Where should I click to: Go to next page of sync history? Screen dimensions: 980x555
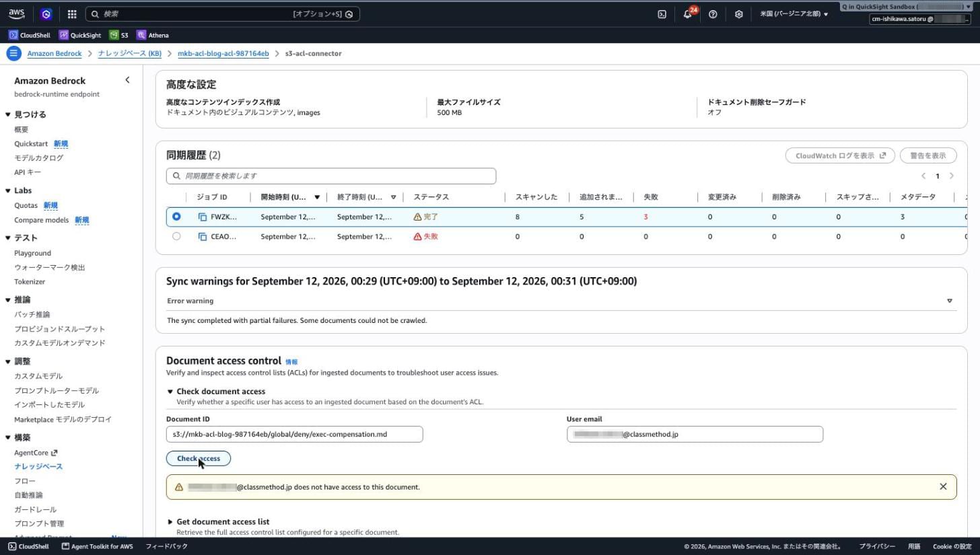click(x=952, y=176)
